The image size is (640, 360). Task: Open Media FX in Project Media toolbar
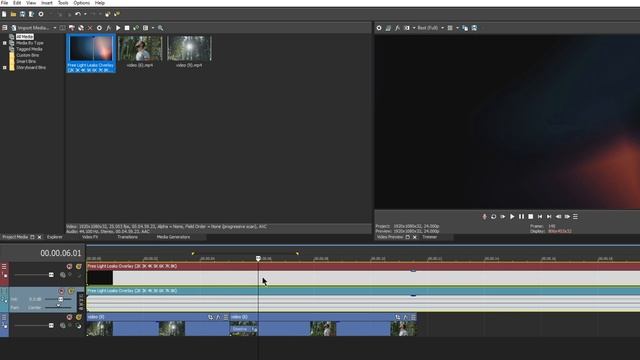109,28
